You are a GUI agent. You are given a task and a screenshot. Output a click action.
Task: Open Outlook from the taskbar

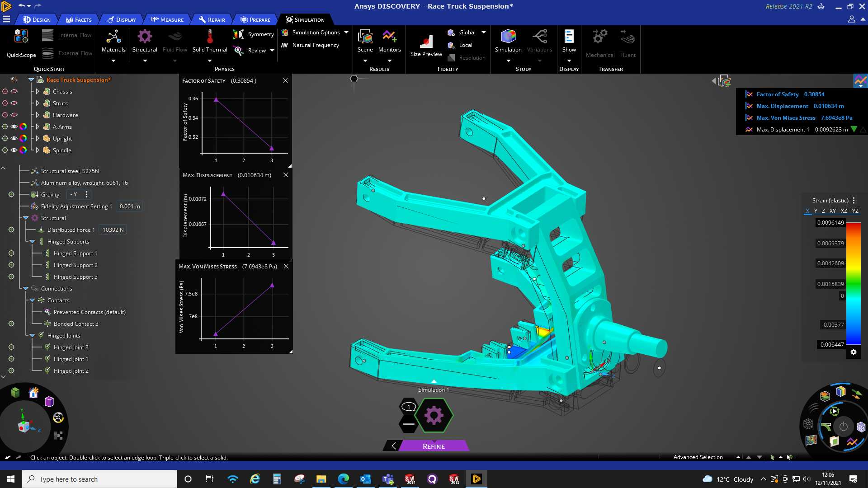click(365, 479)
